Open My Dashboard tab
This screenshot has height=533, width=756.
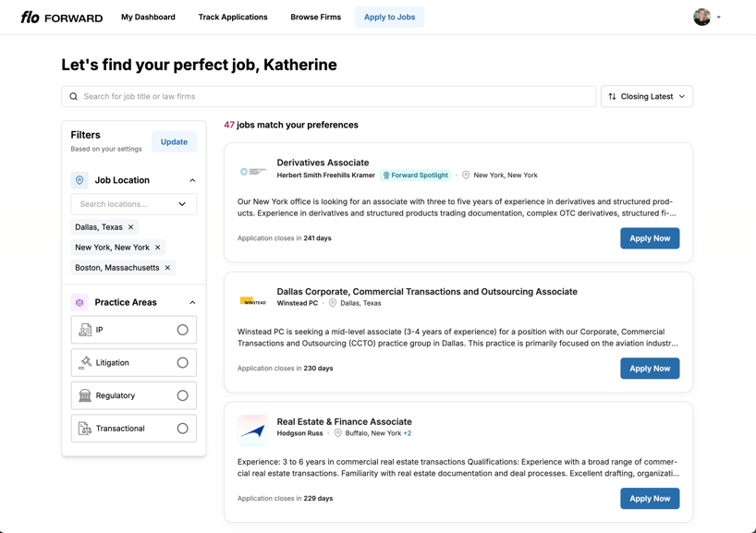pos(148,17)
